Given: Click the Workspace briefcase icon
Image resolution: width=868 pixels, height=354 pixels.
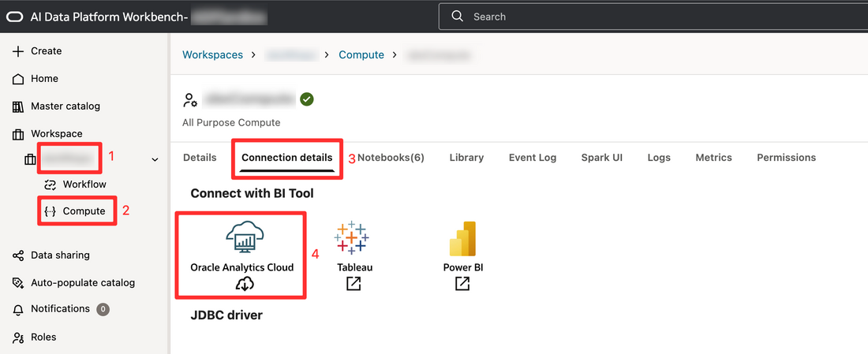Looking at the screenshot, I should point(18,134).
